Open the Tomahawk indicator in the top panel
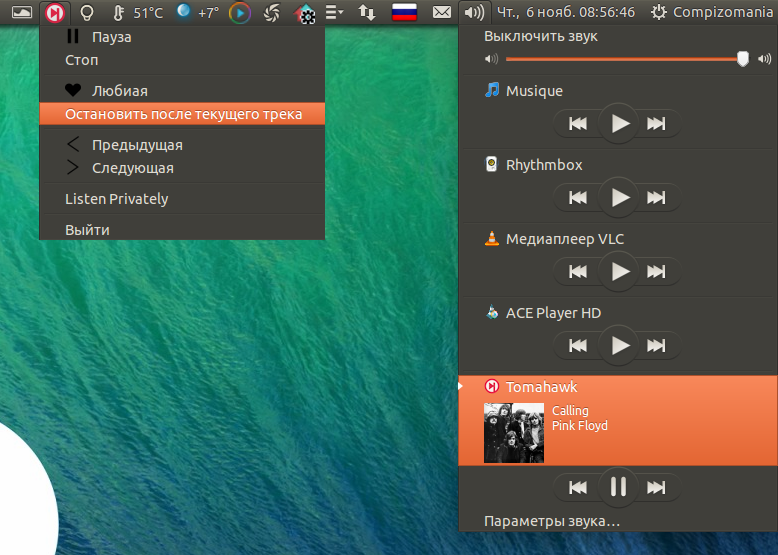 [x=55, y=12]
